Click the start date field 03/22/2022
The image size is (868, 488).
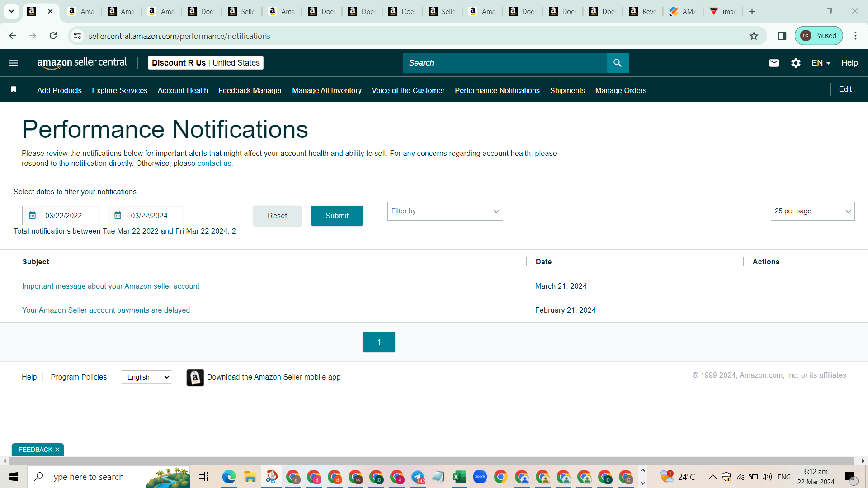click(70, 216)
